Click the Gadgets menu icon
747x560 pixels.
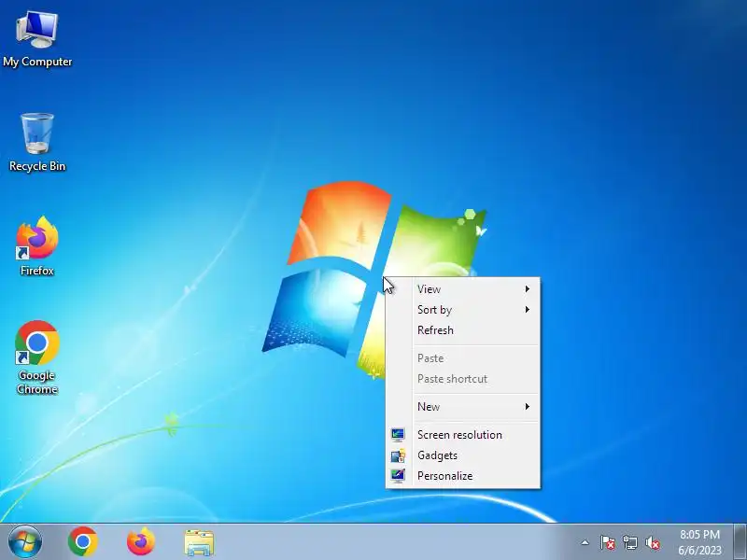[398, 455]
